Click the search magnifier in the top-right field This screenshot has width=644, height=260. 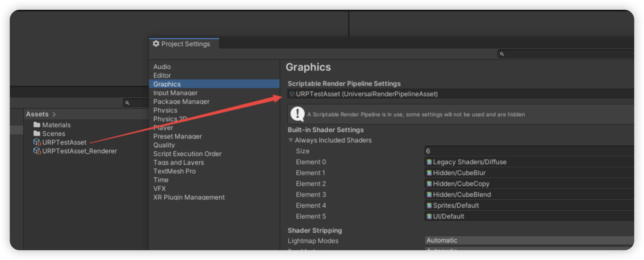502,54
